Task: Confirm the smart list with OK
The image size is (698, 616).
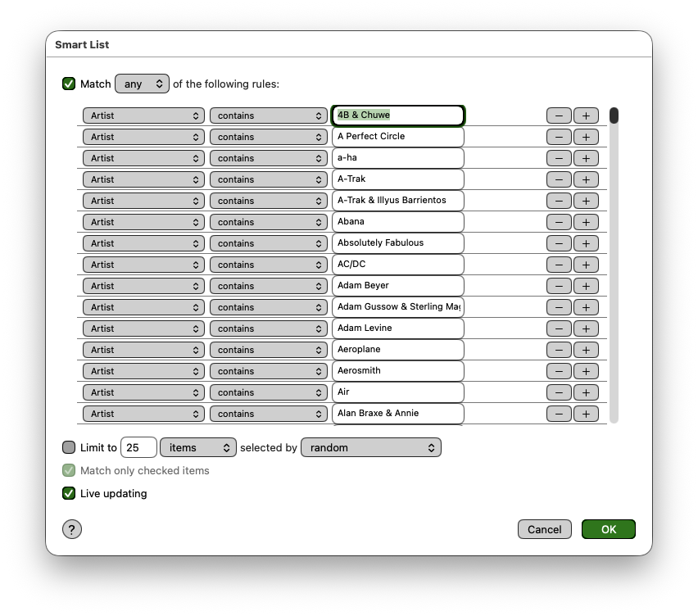Action: (x=608, y=529)
